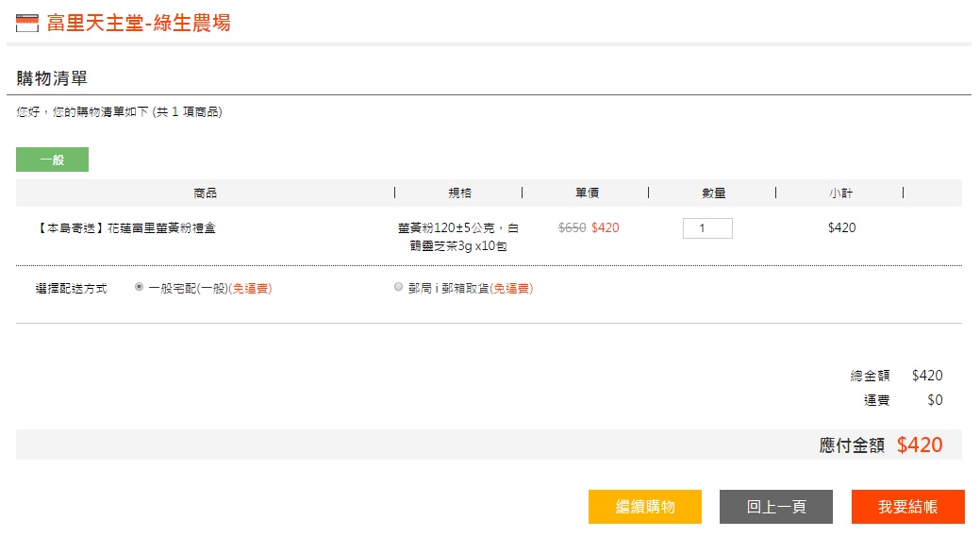Screen dimensions: 980x537
Task: Select 一般宅配(一般) delivery radio button
Action: (139, 287)
